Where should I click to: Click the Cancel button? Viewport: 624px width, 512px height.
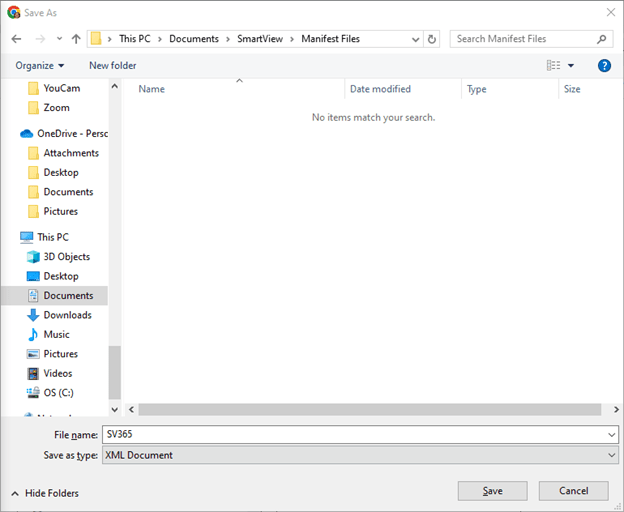pos(573,491)
